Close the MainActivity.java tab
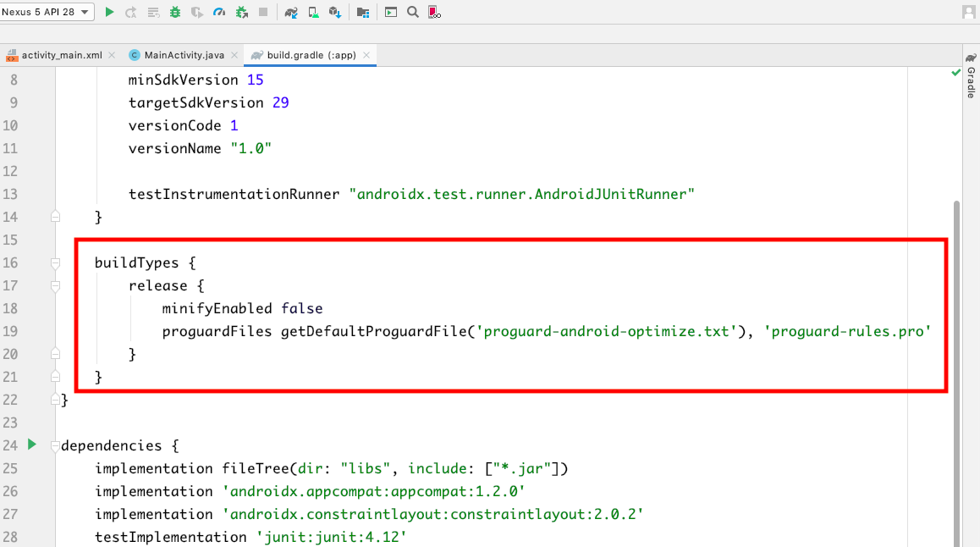980x547 pixels. point(234,55)
